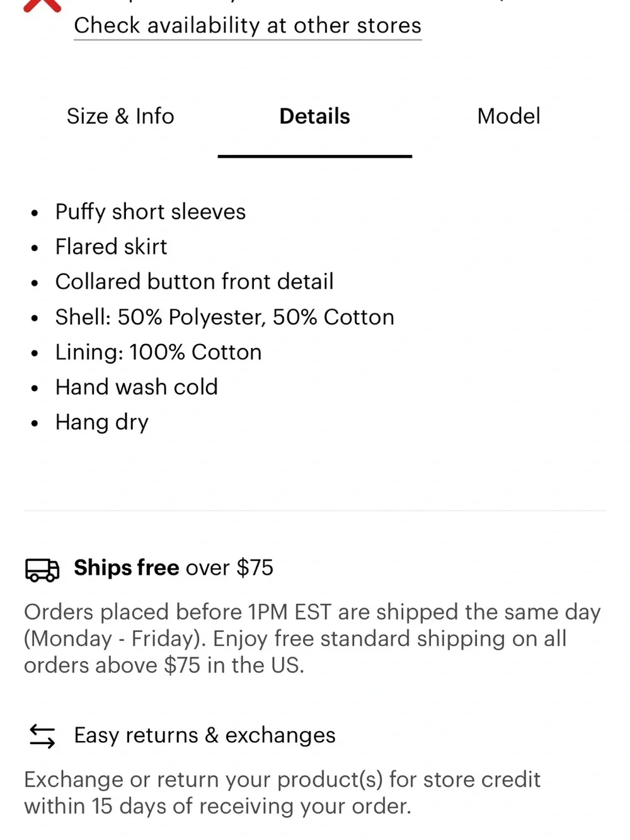Click the returns and exchanges arrows icon

(42, 736)
